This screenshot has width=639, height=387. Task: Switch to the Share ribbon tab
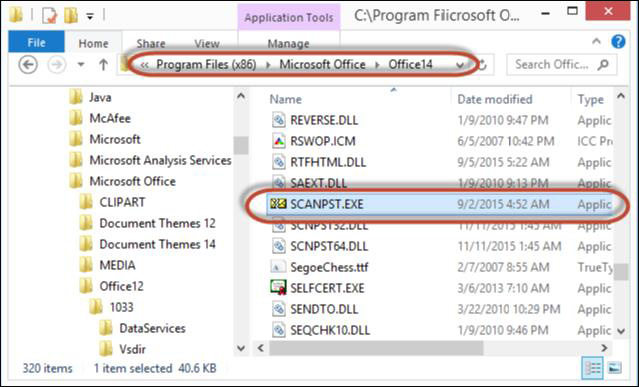click(x=151, y=43)
